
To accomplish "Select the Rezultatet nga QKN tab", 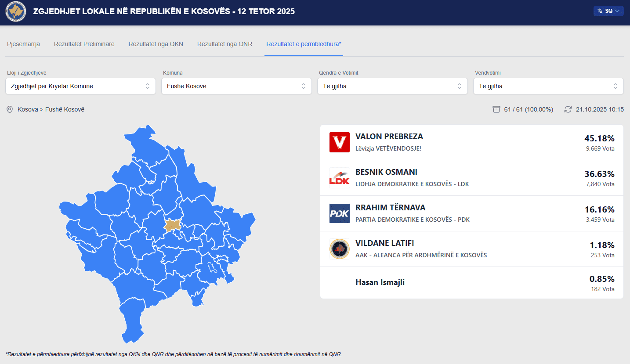I will (x=156, y=44).
